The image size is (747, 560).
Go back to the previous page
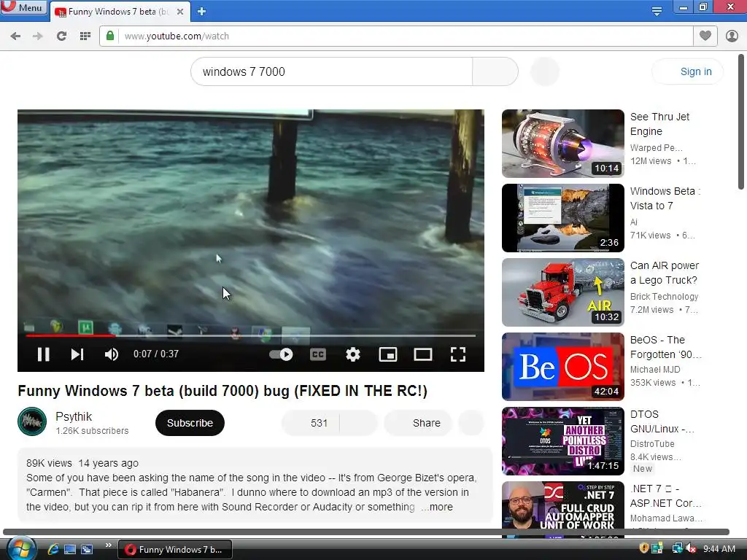coord(15,36)
